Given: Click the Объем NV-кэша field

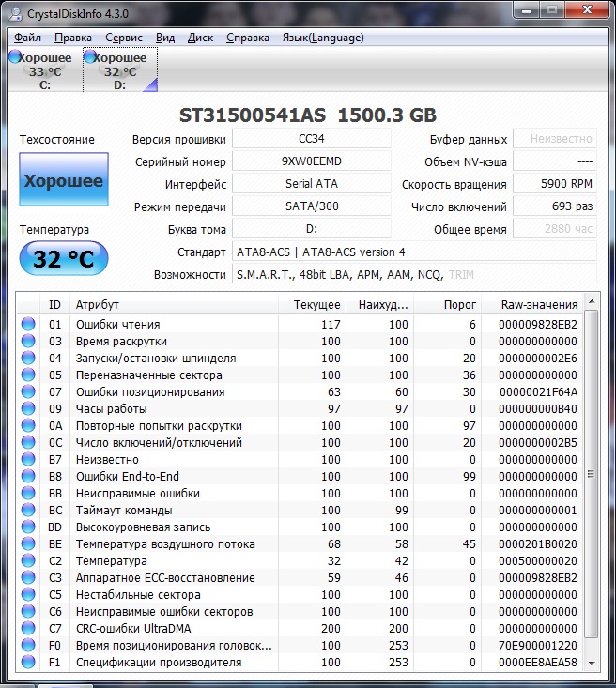Looking at the screenshot, I should click(555, 161).
